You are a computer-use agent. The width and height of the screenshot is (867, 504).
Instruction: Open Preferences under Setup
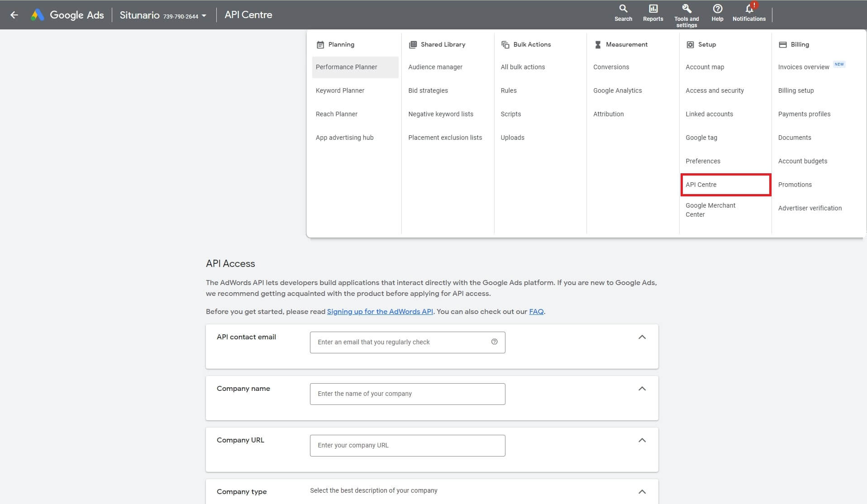[703, 161]
